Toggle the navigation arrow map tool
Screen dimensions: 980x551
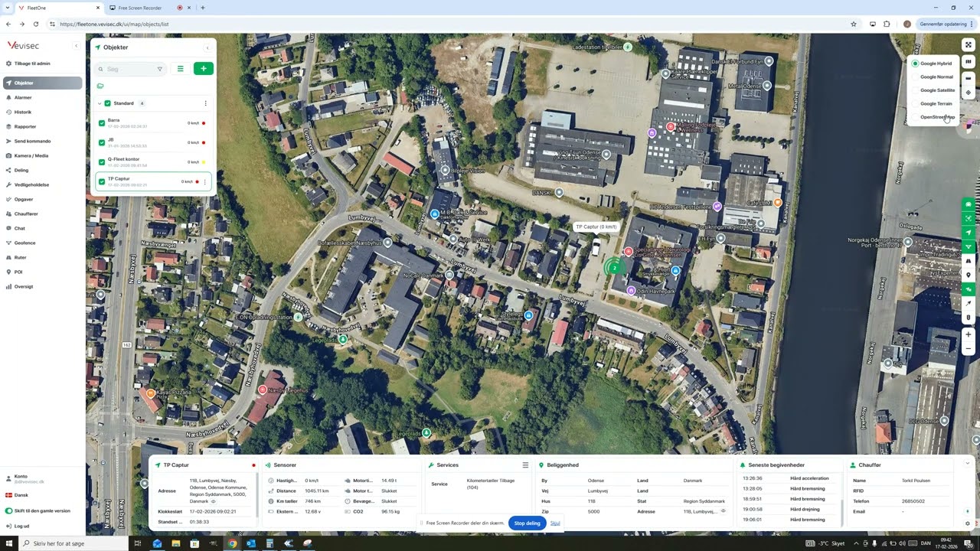969,233
